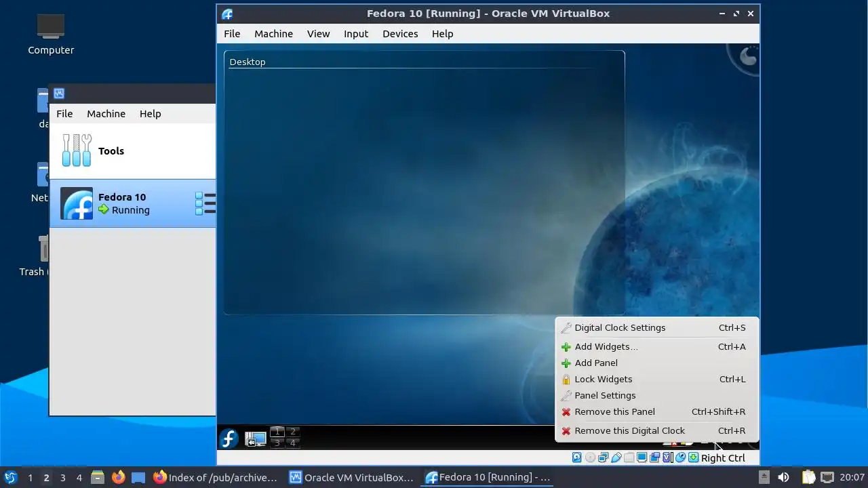
Task: Switch to guest virtual desktop 1 in pager
Action: pos(277,432)
